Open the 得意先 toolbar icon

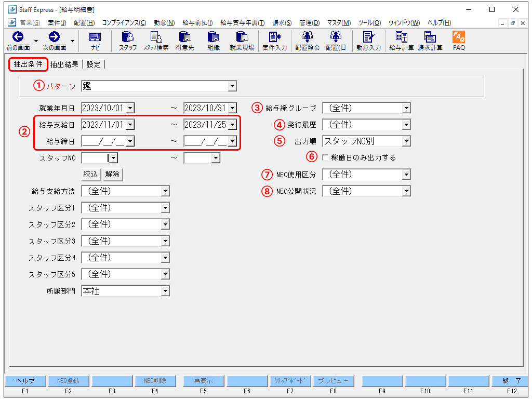pos(184,37)
